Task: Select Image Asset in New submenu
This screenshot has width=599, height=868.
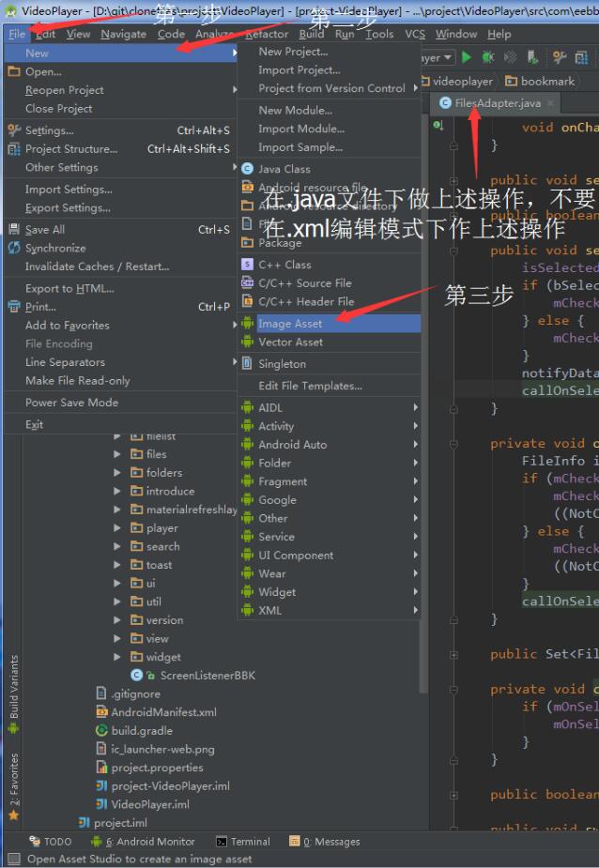Action: pyautogui.click(x=330, y=324)
